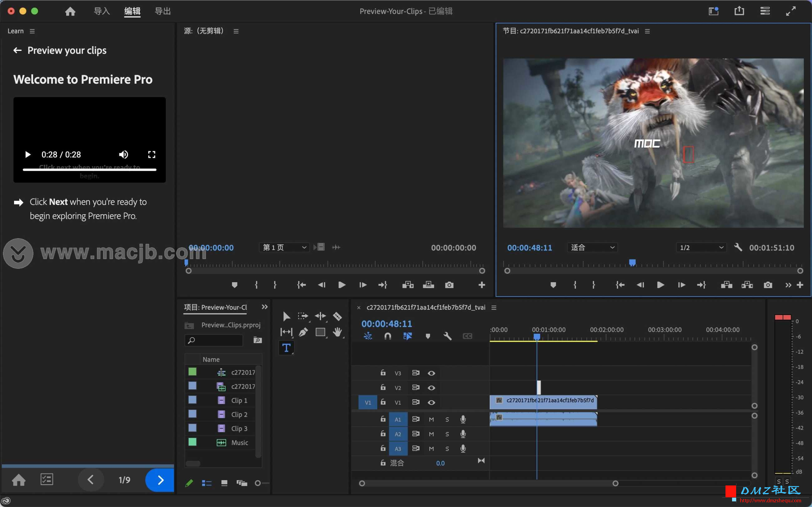
Task: Open the tutorial checklist button
Action: tap(47, 480)
